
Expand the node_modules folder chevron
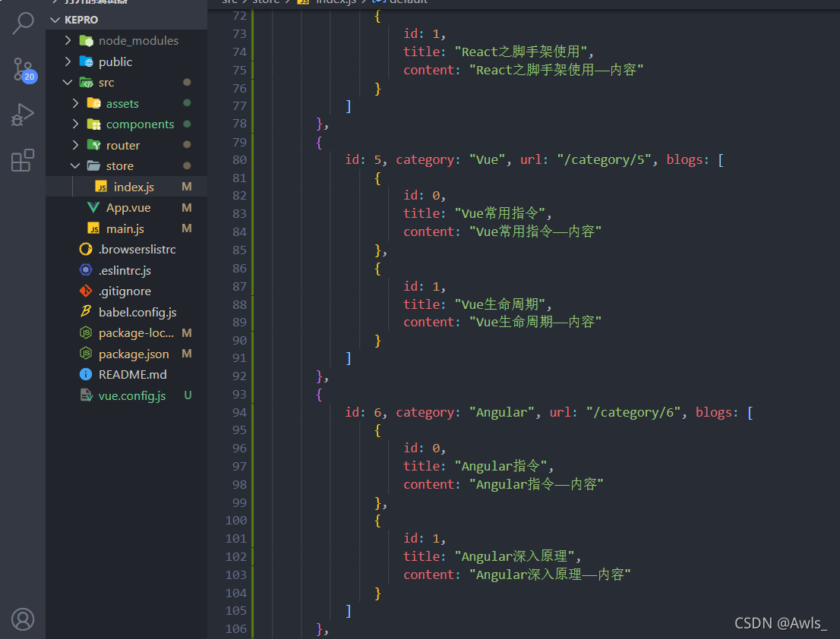[x=68, y=41]
